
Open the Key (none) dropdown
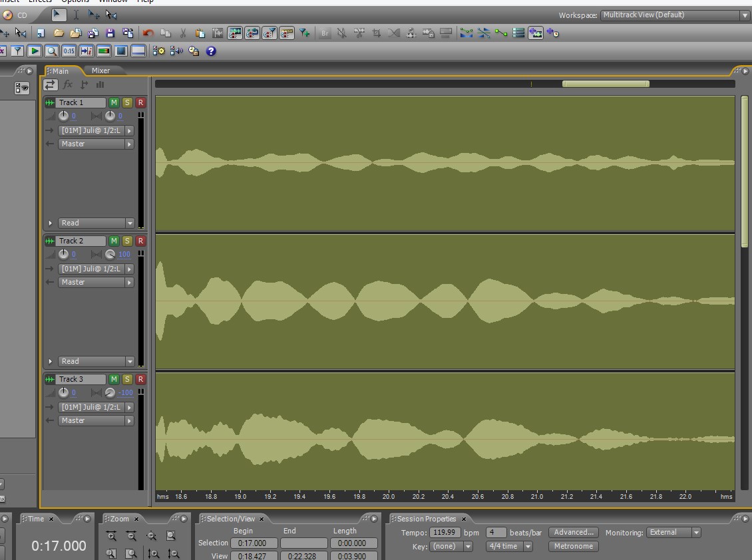(451, 546)
